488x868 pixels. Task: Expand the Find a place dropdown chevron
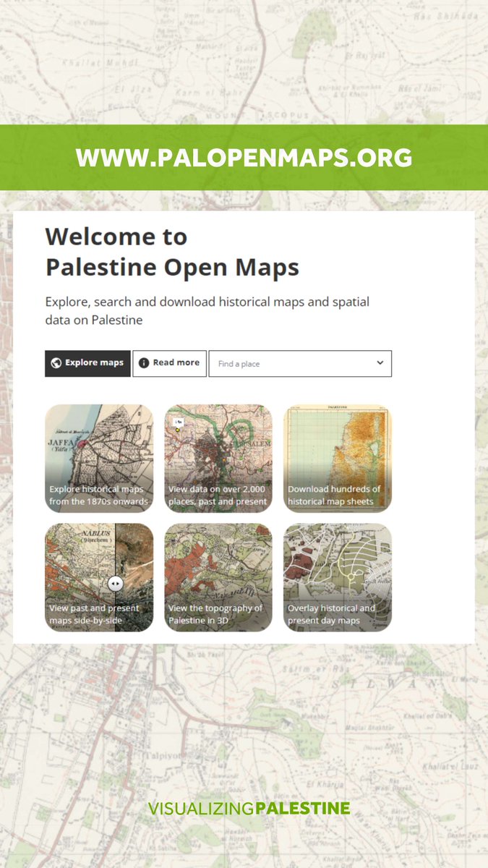[x=380, y=363]
